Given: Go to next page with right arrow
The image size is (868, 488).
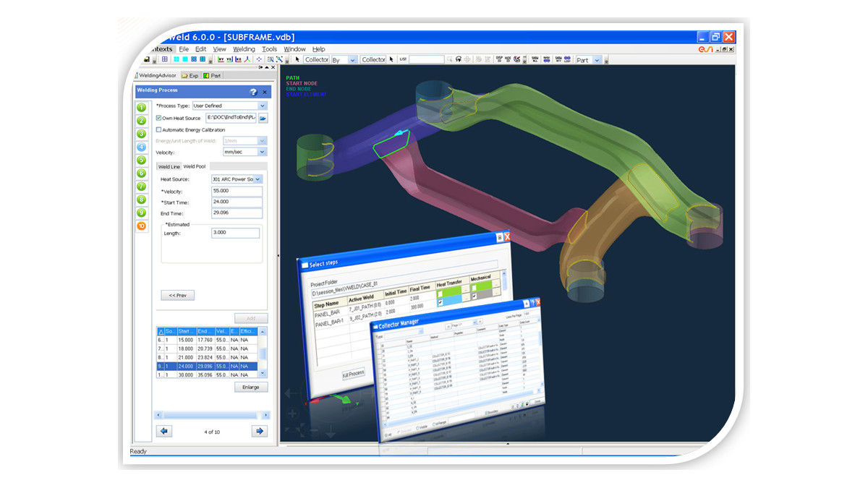Looking at the screenshot, I should (x=259, y=431).
